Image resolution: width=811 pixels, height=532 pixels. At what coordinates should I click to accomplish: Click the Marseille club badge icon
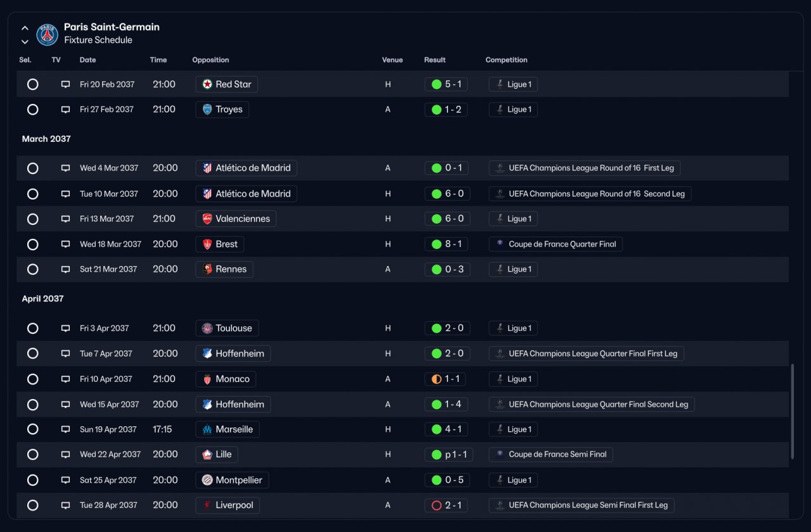click(207, 429)
